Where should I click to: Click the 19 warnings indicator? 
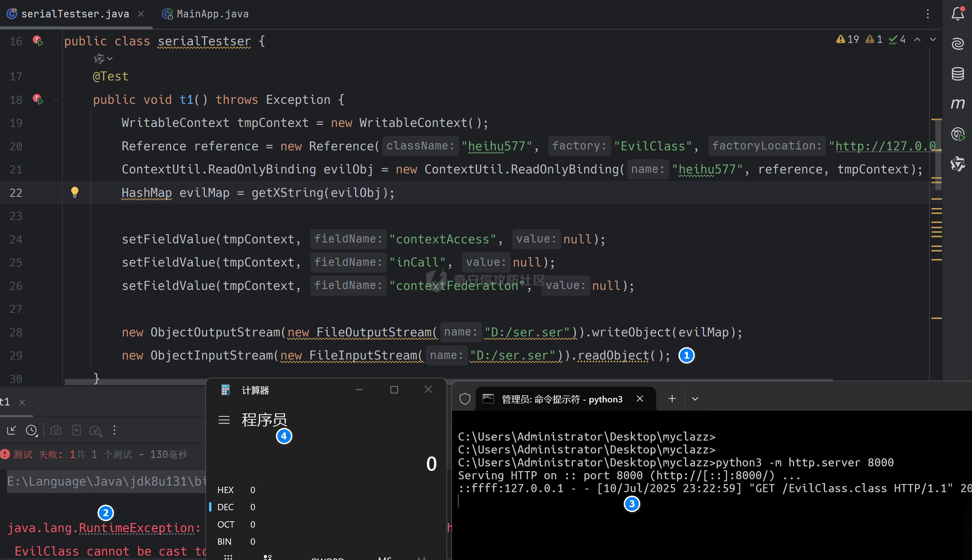(847, 39)
